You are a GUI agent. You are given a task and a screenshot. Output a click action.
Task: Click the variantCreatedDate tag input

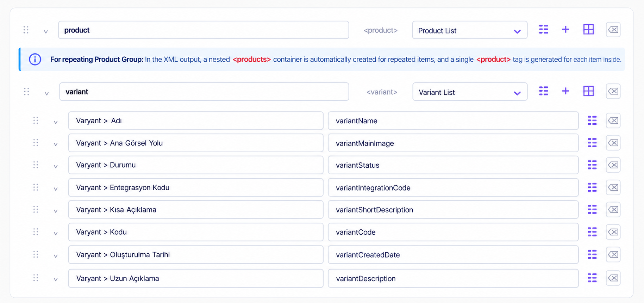(453, 254)
